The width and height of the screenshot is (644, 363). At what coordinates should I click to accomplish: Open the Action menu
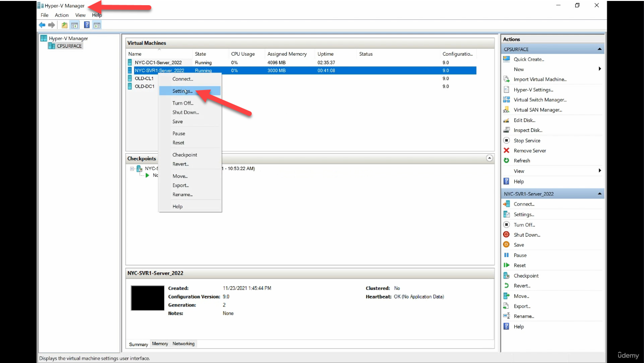click(x=62, y=15)
